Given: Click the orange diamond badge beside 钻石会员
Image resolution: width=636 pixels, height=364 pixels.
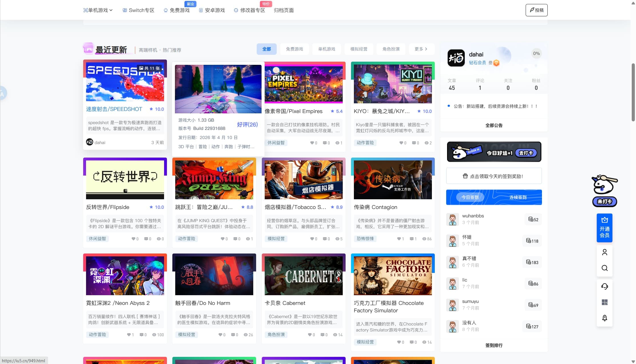Looking at the screenshot, I should tap(497, 63).
